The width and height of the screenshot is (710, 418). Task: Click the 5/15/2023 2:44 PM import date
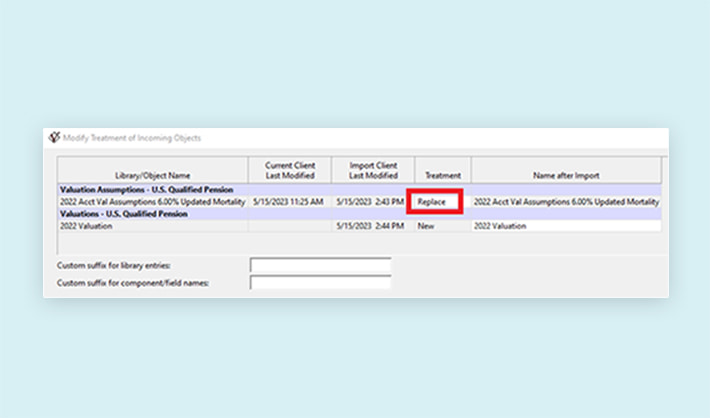373,226
